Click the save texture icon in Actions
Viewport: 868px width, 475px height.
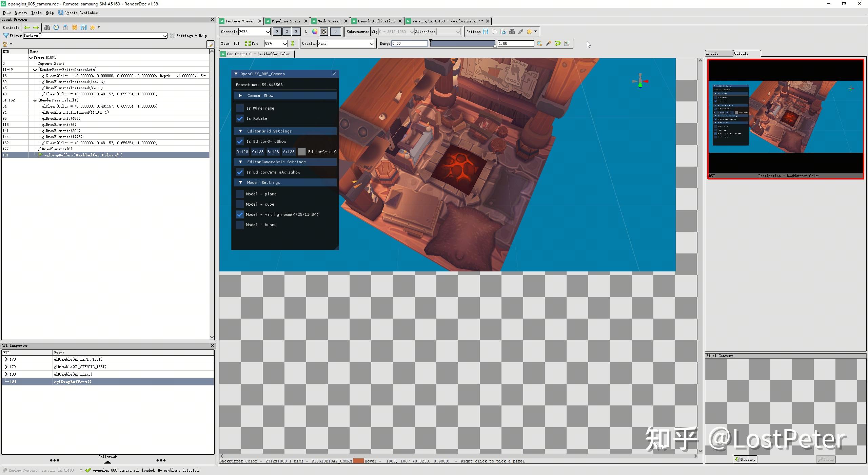(486, 32)
